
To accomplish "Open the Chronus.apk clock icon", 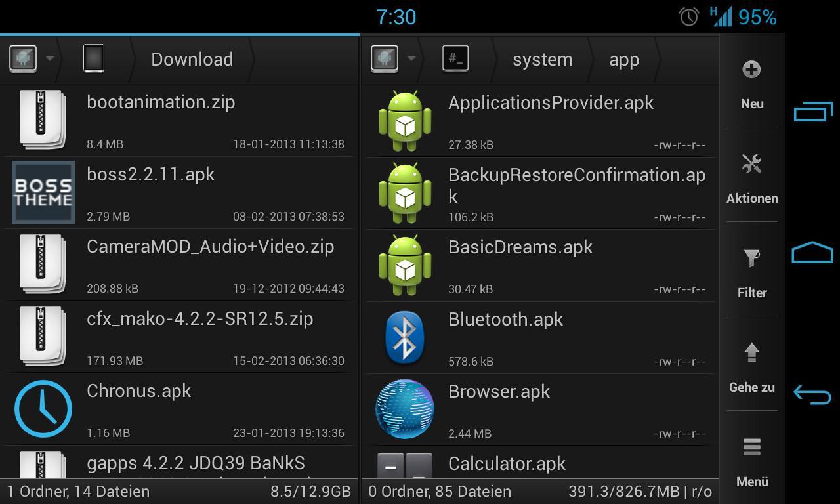I will coord(43,409).
